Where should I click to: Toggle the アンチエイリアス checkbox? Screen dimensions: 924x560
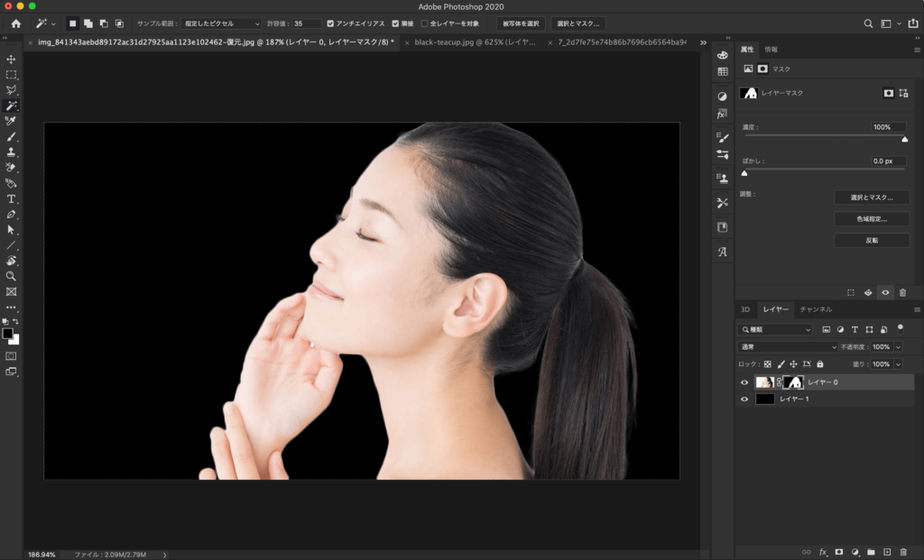point(330,23)
